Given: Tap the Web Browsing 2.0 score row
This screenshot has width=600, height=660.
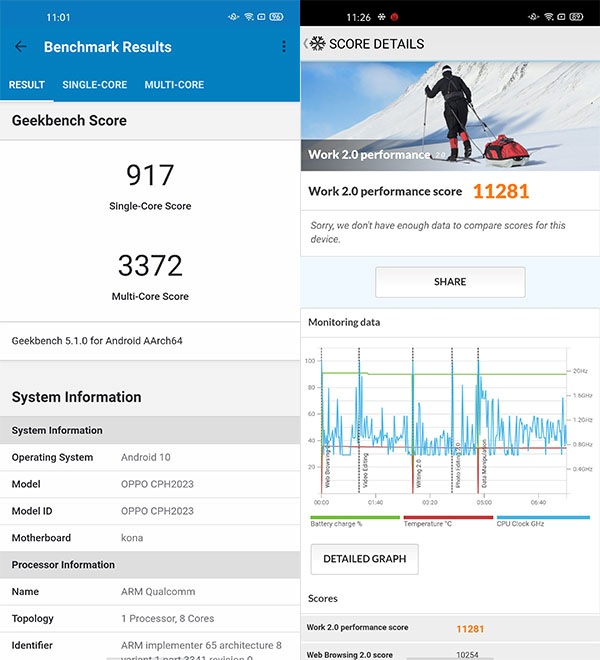Looking at the screenshot, I should click(x=450, y=654).
